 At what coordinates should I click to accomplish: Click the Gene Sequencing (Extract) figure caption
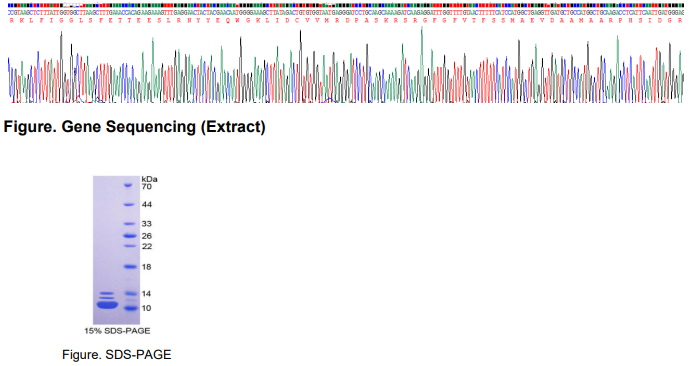[134, 127]
